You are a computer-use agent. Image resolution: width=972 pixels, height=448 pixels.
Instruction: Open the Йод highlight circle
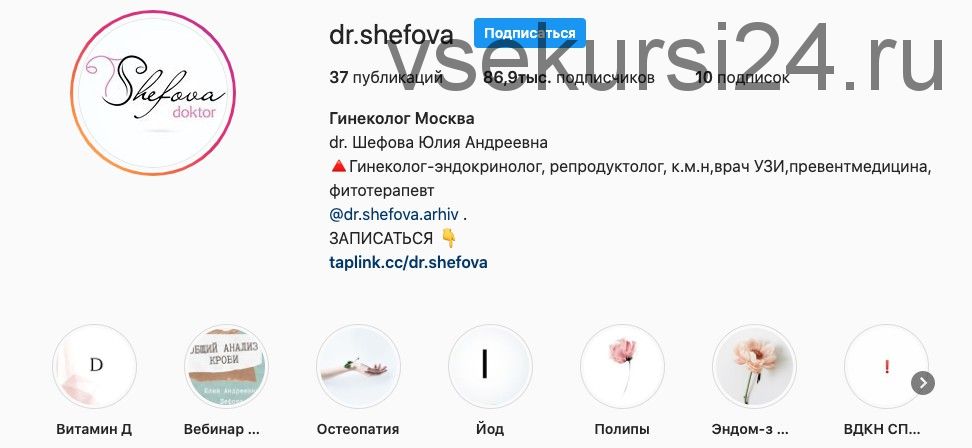pos(490,367)
